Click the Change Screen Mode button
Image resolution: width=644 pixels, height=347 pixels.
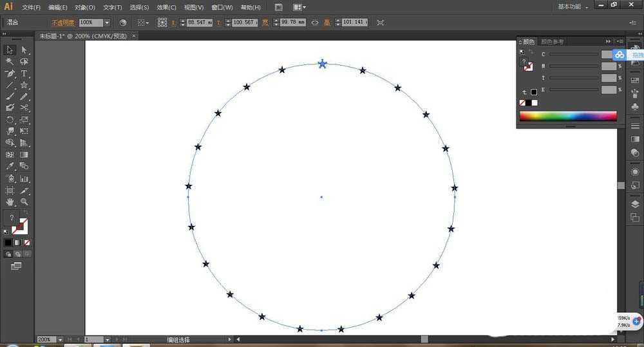(x=16, y=266)
